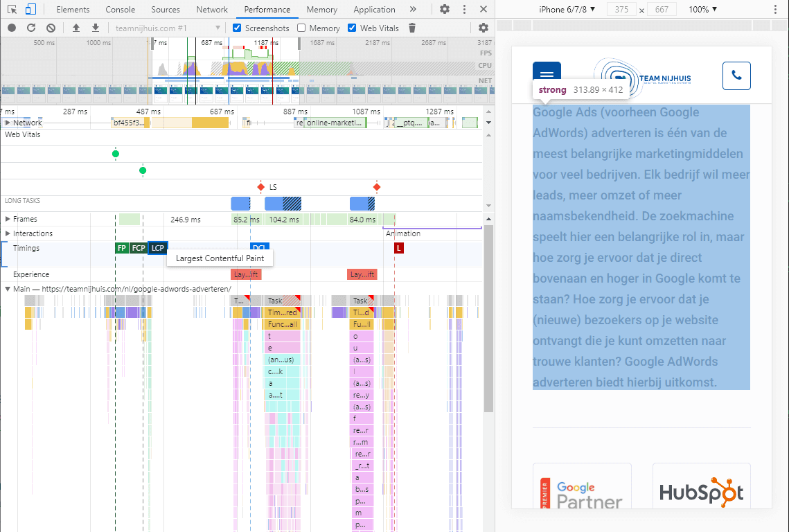The image size is (789, 532).
Task: Enable the Memory checkbox
Action: [x=301, y=28]
